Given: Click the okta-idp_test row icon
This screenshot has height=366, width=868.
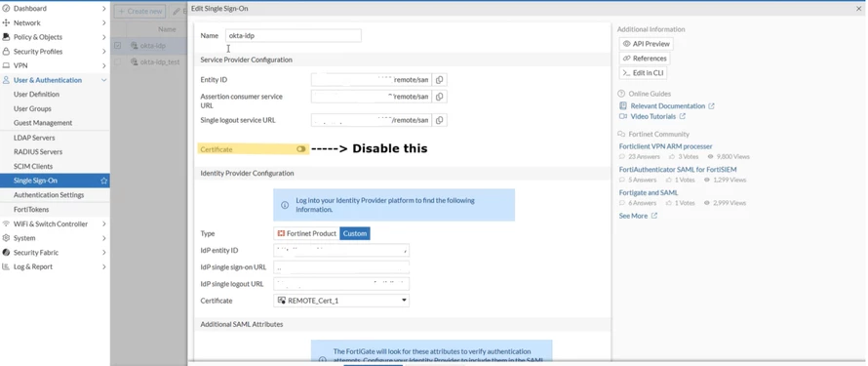Looking at the screenshot, I should tap(134, 62).
